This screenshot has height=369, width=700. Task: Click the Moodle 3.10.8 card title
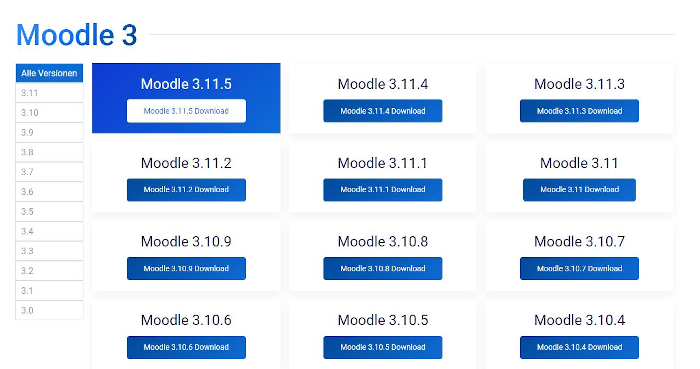coord(383,241)
